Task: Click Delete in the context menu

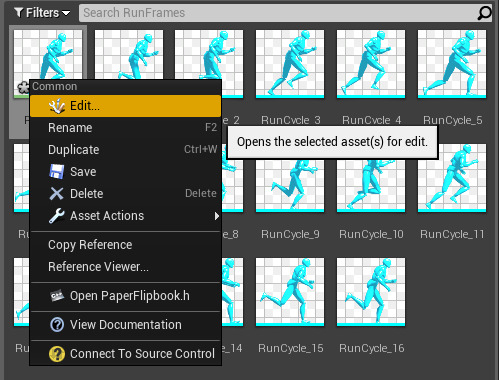Action: tap(125, 194)
